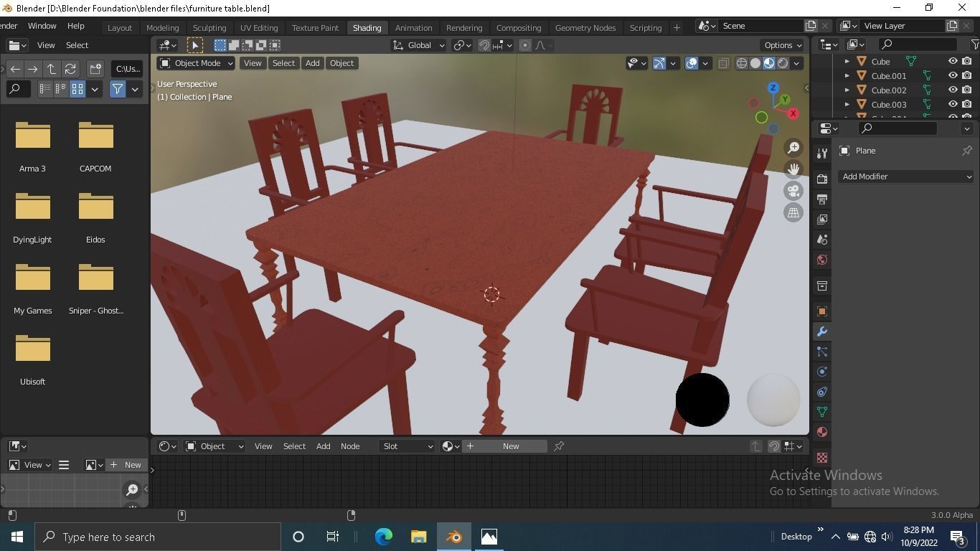The height and width of the screenshot is (551, 980).
Task: Toggle viewport gizmos display
Action: click(x=659, y=63)
